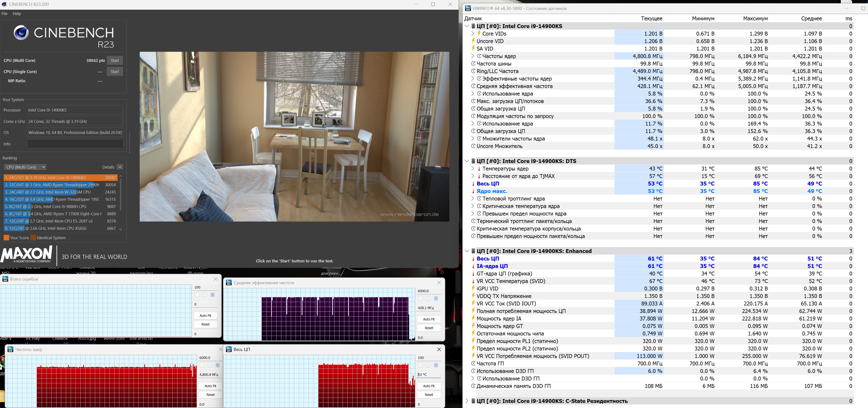Click the chip icon of the Enhanced section header
This screenshot has height=408, width=868.
[473, 251]
